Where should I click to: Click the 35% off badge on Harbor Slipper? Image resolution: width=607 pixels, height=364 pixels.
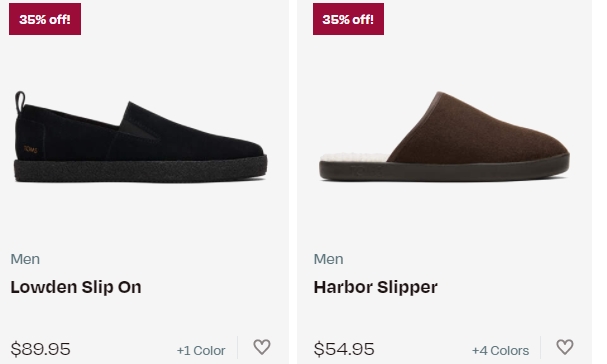[348, 19]
